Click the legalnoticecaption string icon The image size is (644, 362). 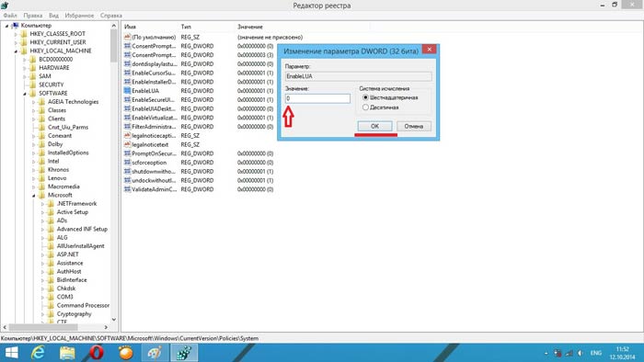click(x=127, y=135)
